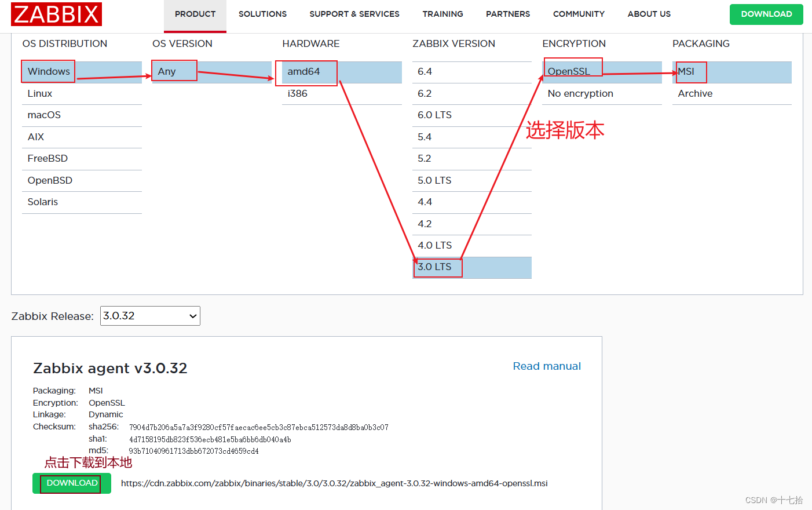Choose Zabbix version 4.0 LTS
Screen dimensions: 812x510
click(472, 246)
